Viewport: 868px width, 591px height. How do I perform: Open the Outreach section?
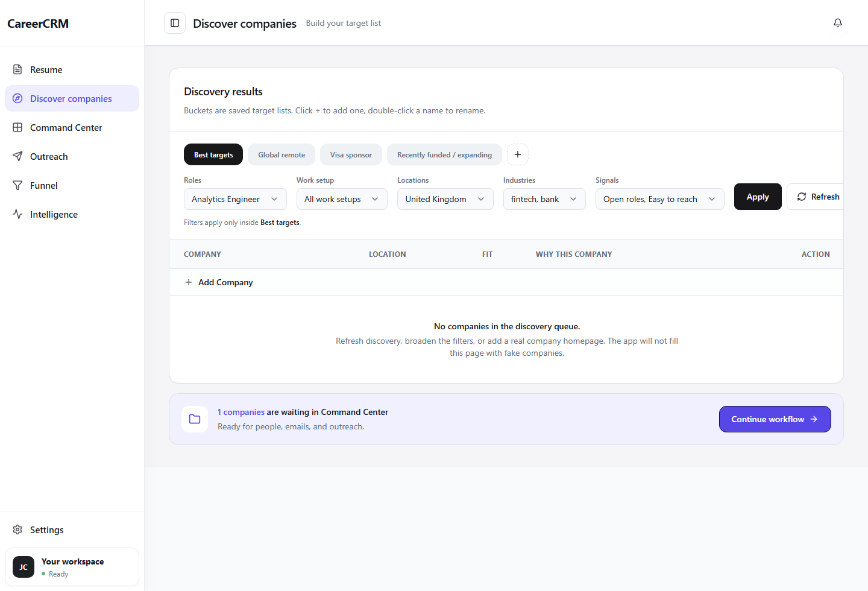72,156
